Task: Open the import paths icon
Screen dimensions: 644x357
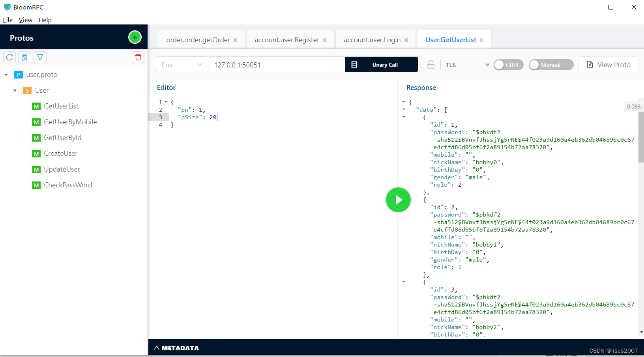Action: tap(25, 57)
